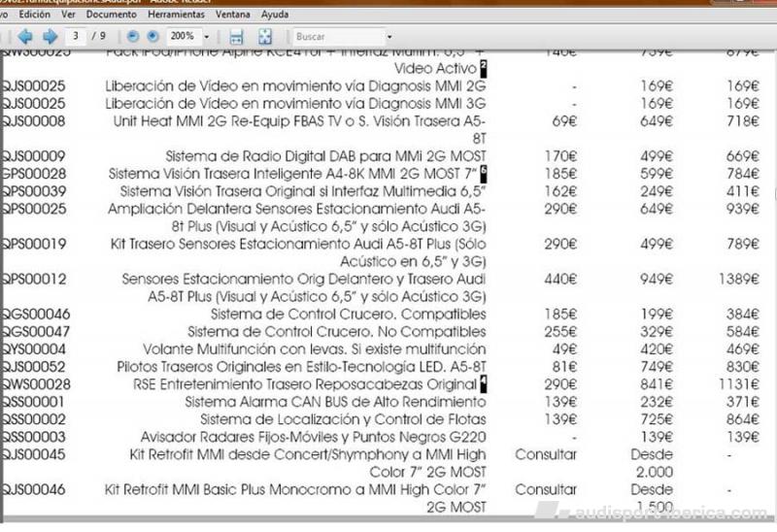Click 'Consultar' in the QJS00045 row
The height and width of the screenshot is (532, 777).
[546, 454]
